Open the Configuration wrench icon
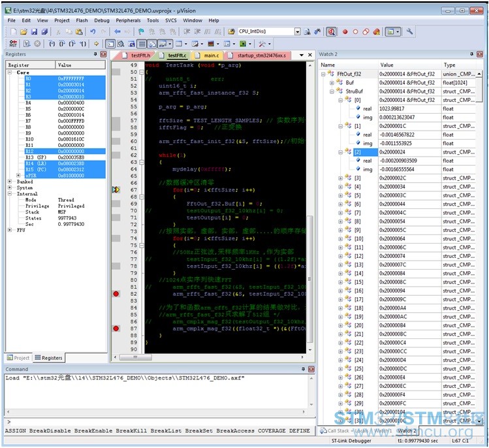 409,31
